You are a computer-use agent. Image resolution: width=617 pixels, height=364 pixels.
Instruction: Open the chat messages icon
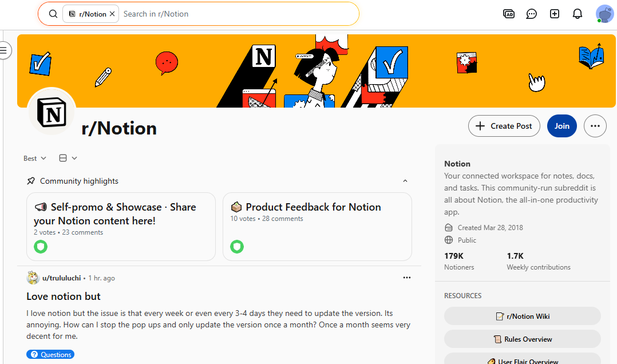(532, 14)
